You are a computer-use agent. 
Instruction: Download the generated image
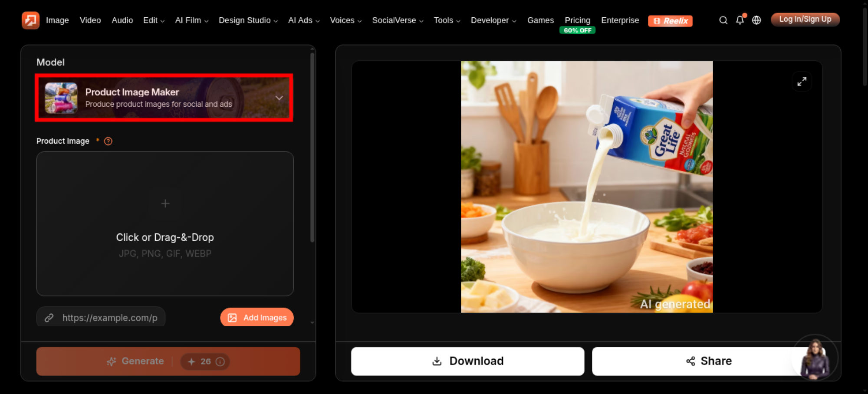pos(468,361)
